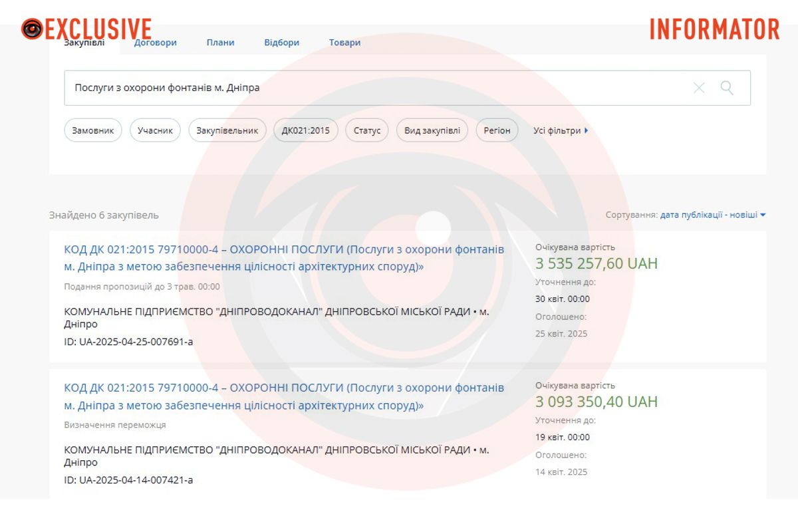The image size is (798, 532).
Task: Click the magnifier search icon
Action: (x=727, y=88)
